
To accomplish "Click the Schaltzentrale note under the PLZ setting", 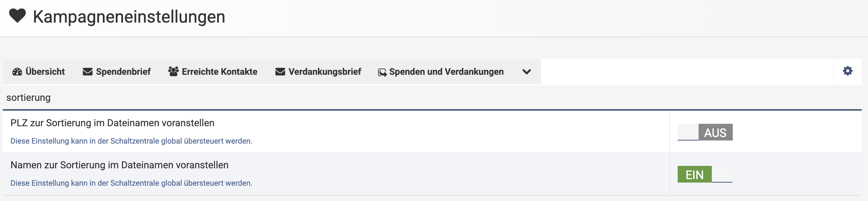I will [x=131, y=141].
